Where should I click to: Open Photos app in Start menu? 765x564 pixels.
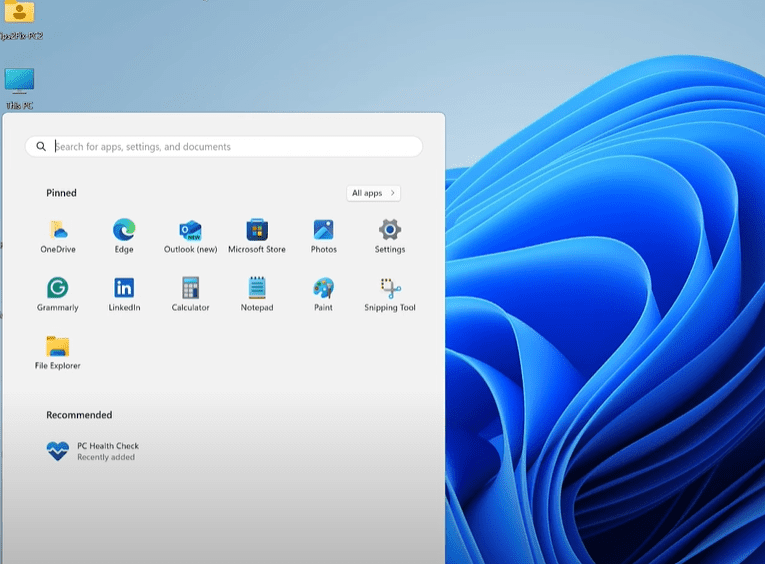(323, 237)
